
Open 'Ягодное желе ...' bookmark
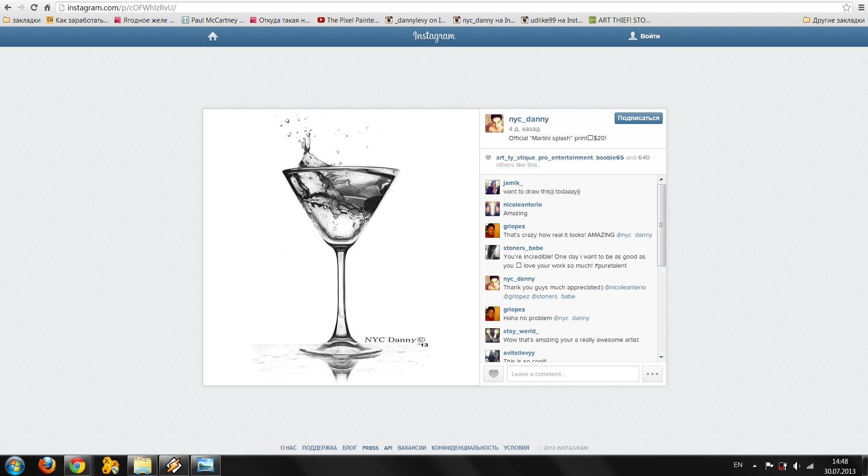click(x=144, y=20)
